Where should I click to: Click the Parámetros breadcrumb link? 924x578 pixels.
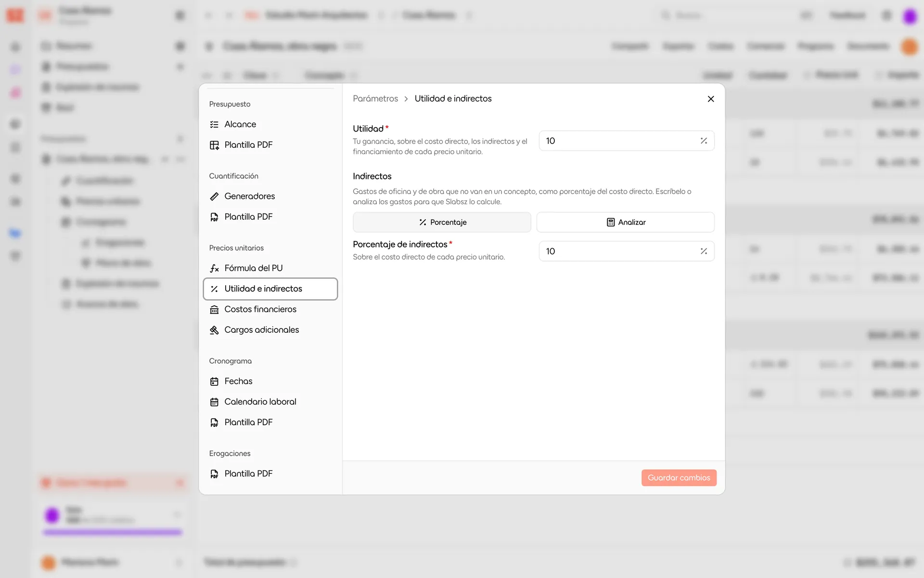click(375, 99)
